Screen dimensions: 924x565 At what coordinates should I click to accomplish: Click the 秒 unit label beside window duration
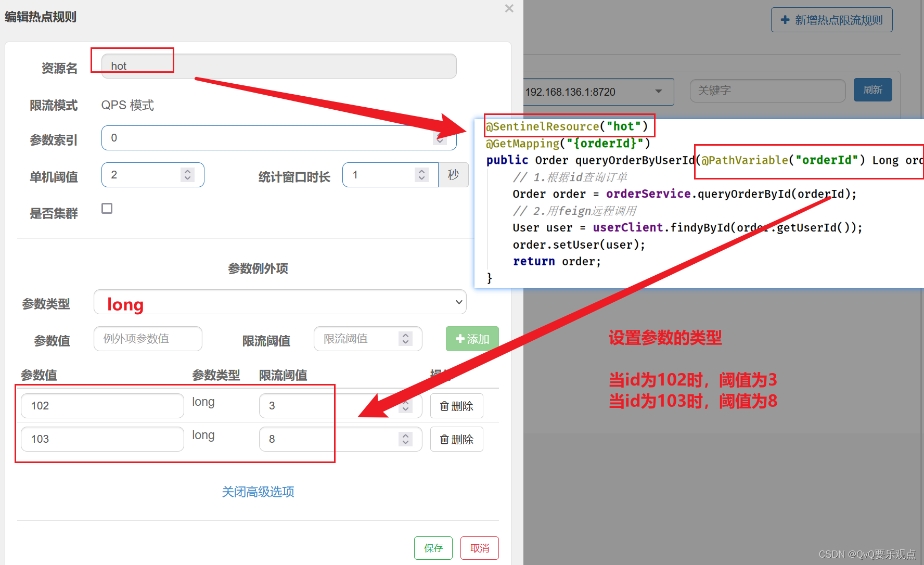[453, 175]
